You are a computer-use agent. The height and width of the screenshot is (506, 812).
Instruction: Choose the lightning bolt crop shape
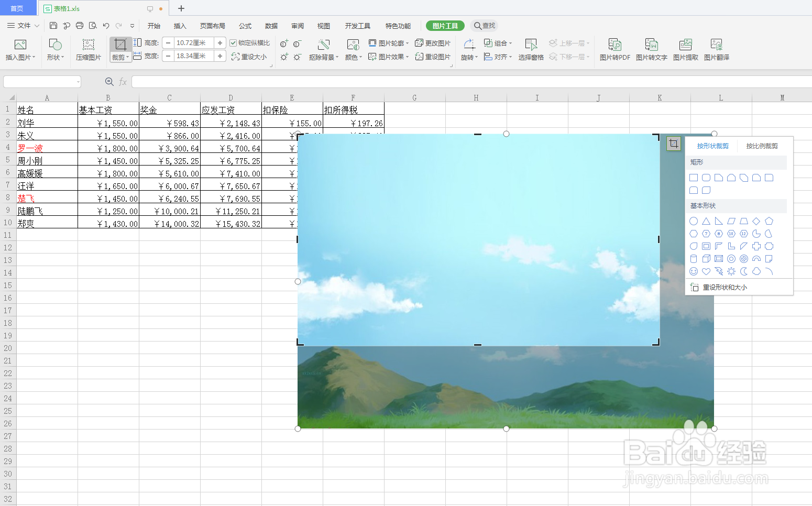pyautogui.click(x=719, y=271)
